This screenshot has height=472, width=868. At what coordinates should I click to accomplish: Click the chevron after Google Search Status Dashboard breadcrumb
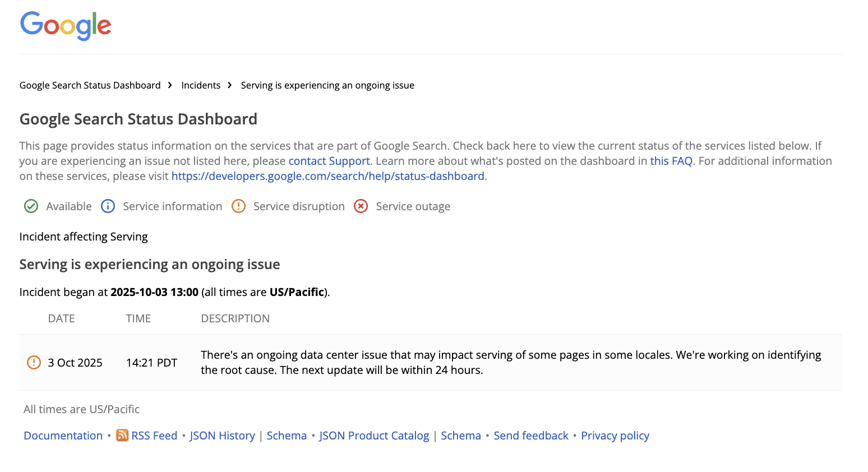[x=170, y=85]
